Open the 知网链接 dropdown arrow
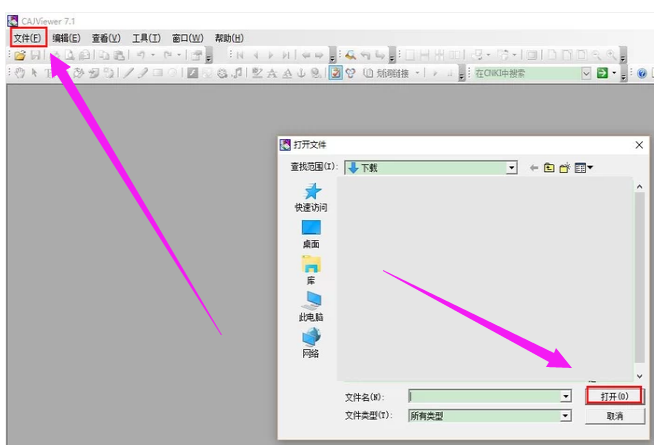Screen dimensions: 661x445 pos(417,73)
